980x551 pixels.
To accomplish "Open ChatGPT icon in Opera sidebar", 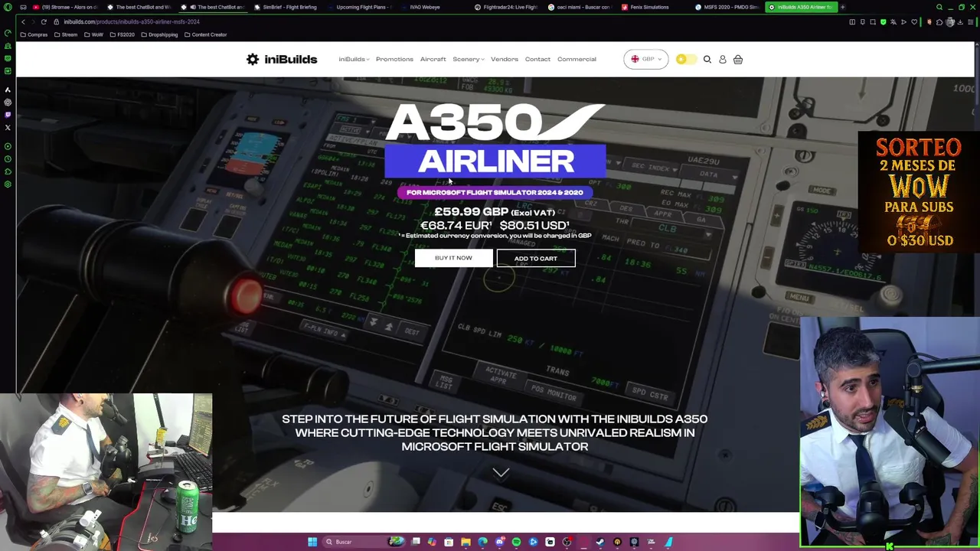I will (8, 103).
